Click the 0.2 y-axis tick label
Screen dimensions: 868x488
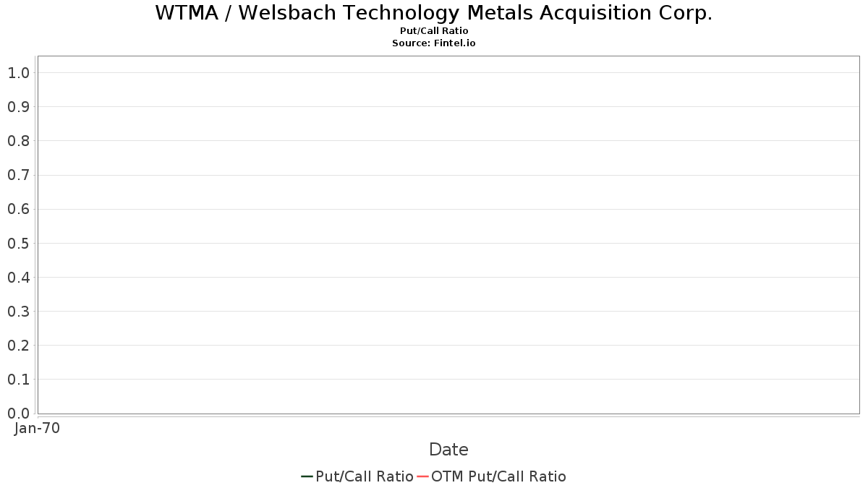tap(19, 345)
